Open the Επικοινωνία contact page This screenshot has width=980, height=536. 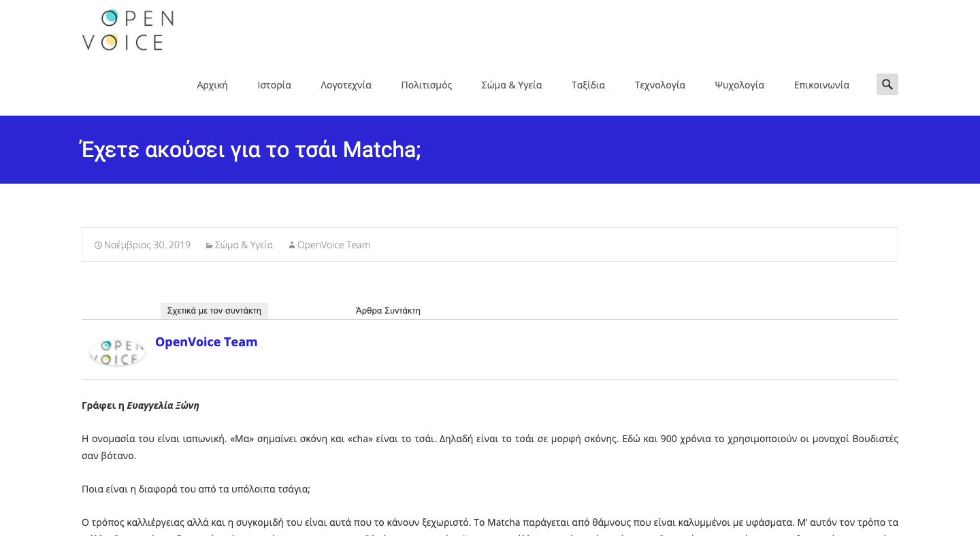pos(821,85)
